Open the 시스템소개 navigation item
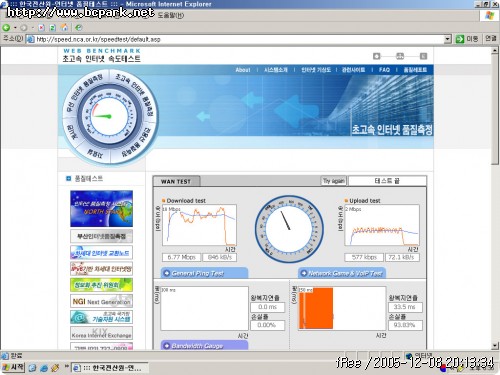500x375 pixels. pos(275,70)
